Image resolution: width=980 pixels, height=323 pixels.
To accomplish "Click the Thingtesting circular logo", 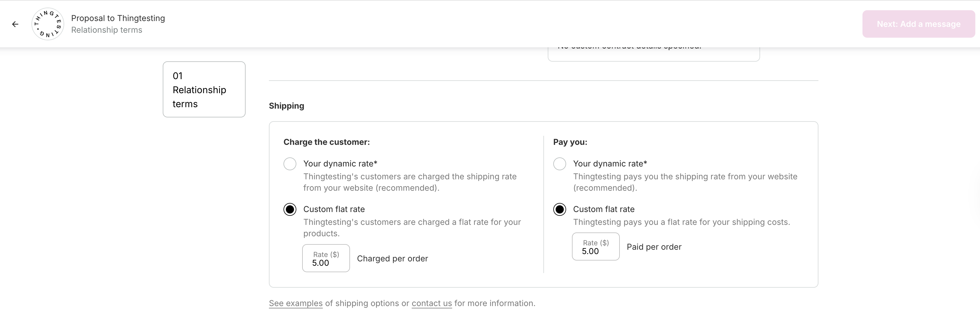I will click(x=48, y=24).
